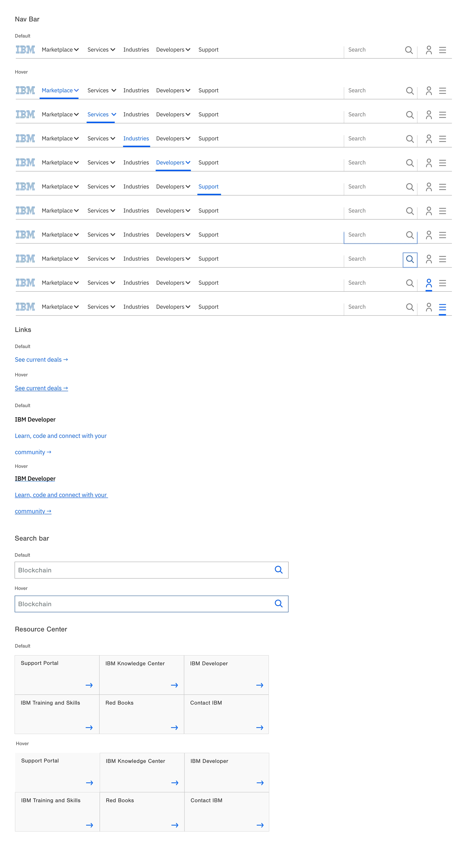The image size is (463, 868).
Task: Open the blue highlighted hamburger menu icon
Action: tap(443, 307)
